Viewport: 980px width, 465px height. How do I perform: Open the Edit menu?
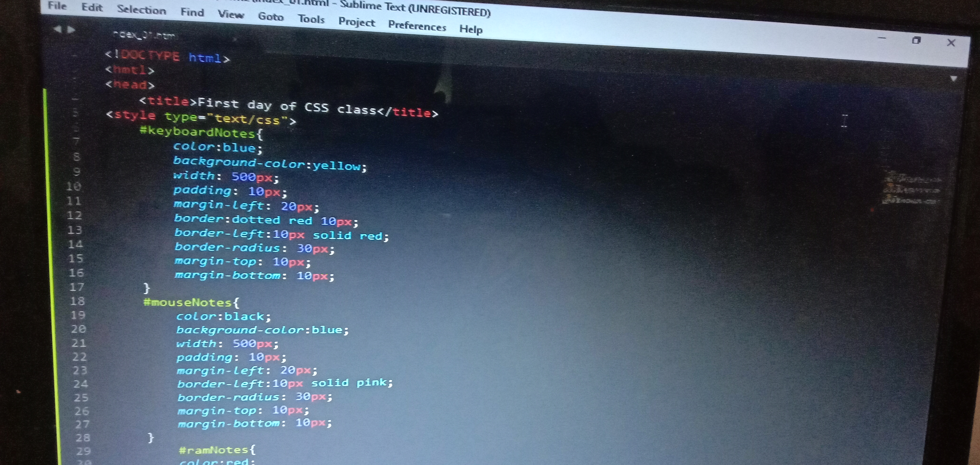(x=92, y=8)
